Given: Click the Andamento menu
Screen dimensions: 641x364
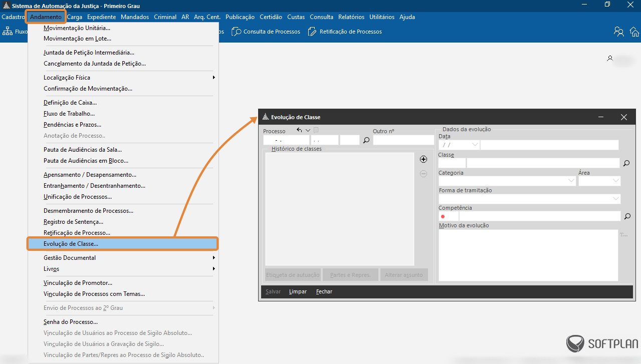Looking at the screenshot, I should pyautogui.click(x=46, y=17).
